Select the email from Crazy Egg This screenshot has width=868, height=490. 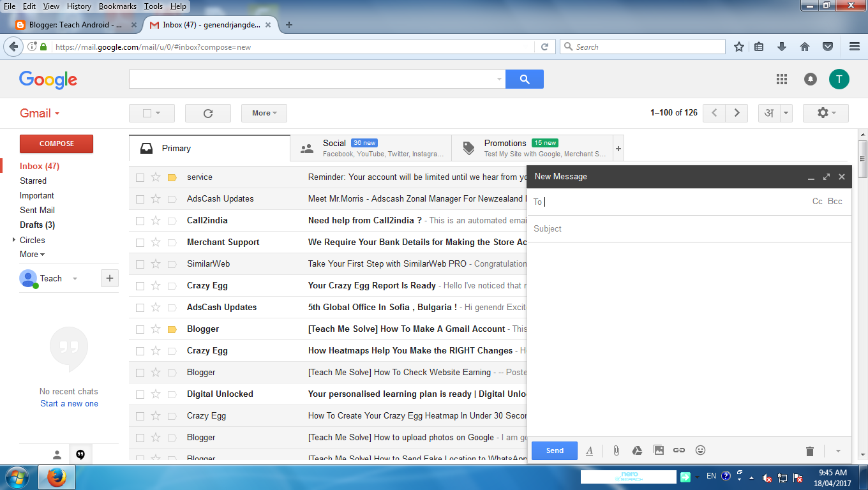(x=140, y=285)
